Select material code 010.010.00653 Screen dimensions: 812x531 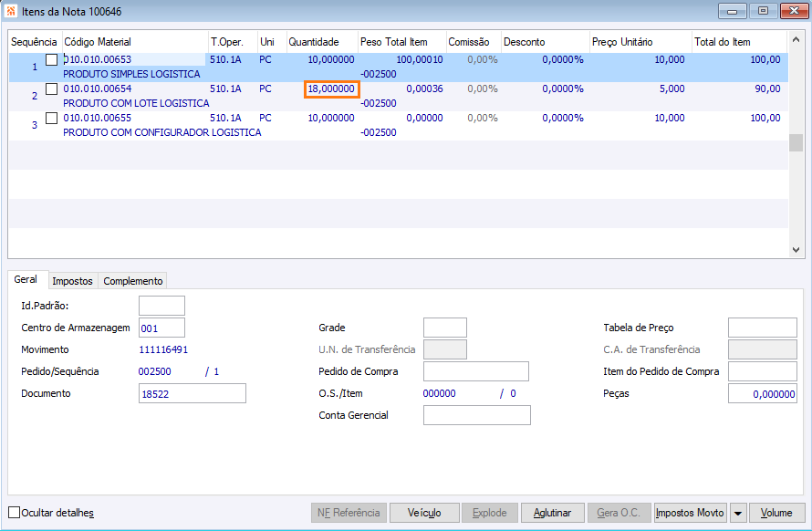click(98, 59)
